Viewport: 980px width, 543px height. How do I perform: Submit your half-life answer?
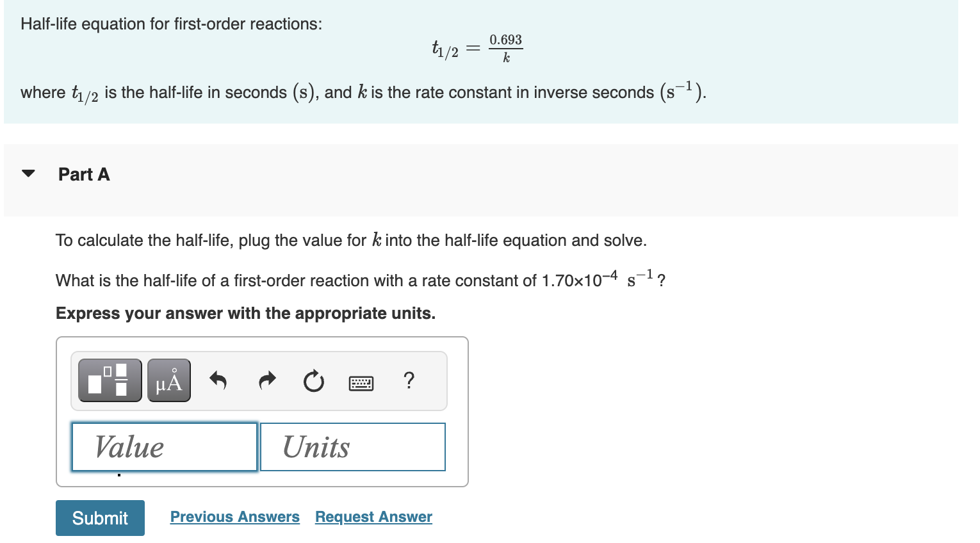[99, 517]
